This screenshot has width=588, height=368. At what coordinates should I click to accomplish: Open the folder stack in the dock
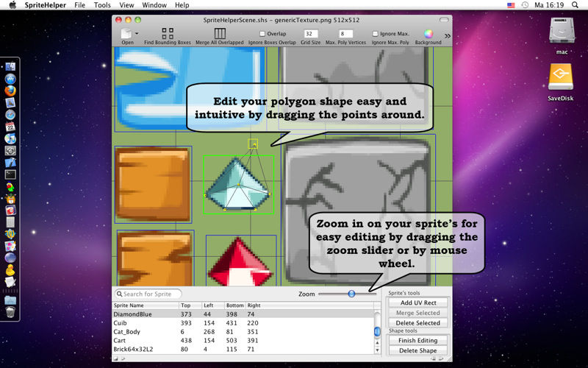10,300
